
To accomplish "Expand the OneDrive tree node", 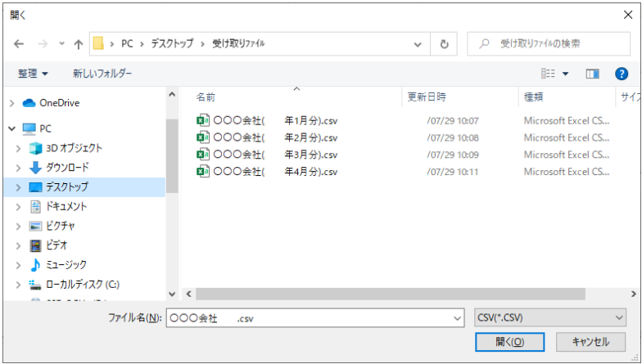I will (11, 103).
